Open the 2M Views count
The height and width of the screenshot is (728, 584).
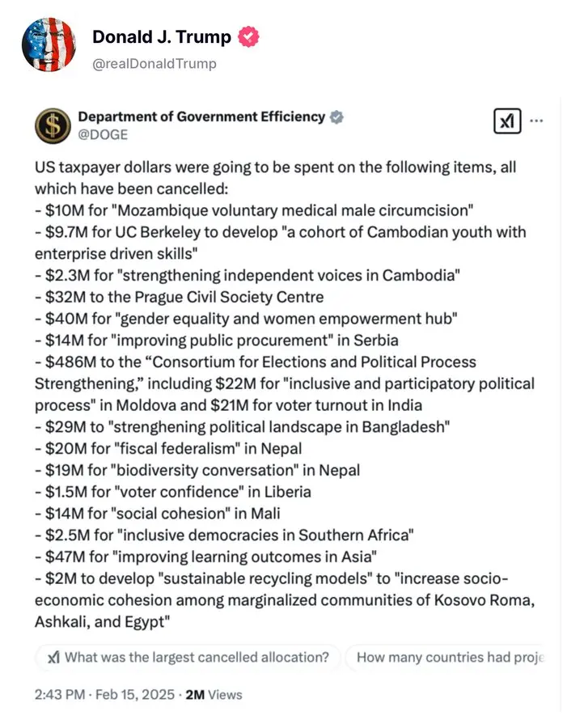(214, 694)
